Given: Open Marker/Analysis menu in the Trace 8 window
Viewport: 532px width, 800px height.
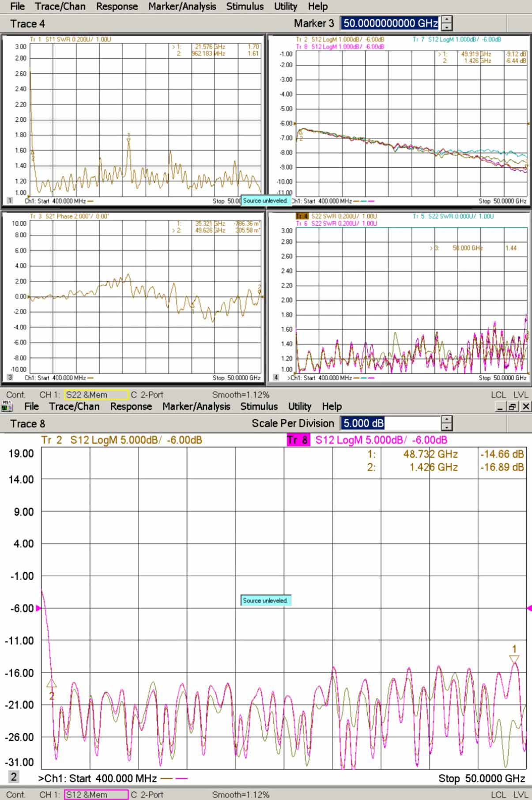Looking at the screenshot, I should coord(196,406).
